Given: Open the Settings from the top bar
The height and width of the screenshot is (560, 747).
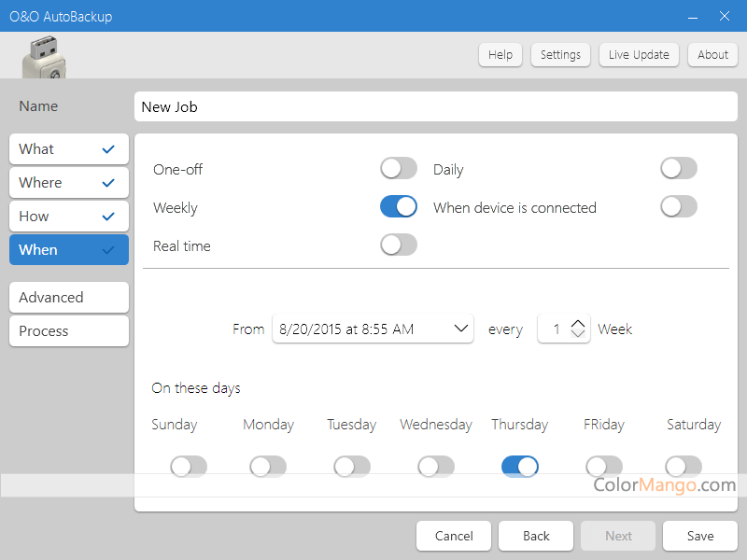Looking at the screenshot, I should (x=560, y=55).
